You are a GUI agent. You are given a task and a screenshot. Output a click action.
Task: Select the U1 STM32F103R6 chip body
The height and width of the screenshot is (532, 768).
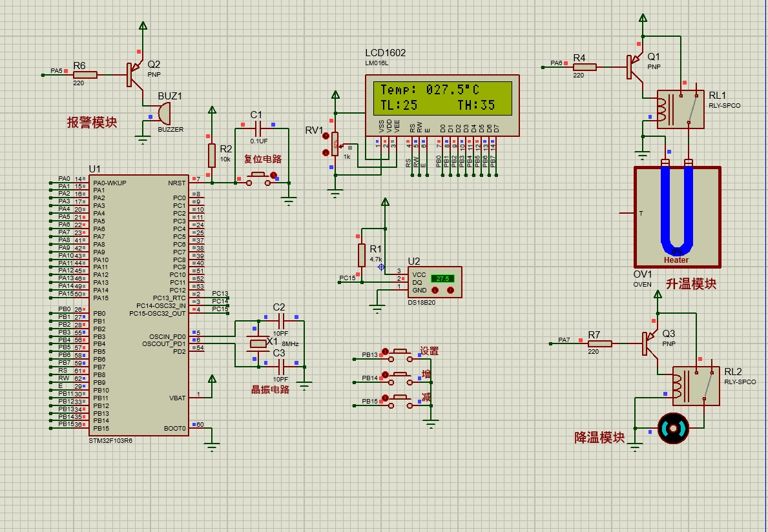[139, 305]
